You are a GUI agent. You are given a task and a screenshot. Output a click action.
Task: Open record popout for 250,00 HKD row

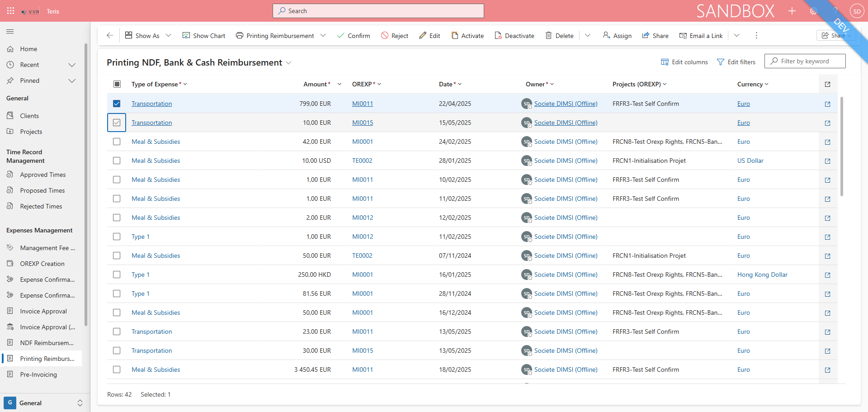point(827,275)
